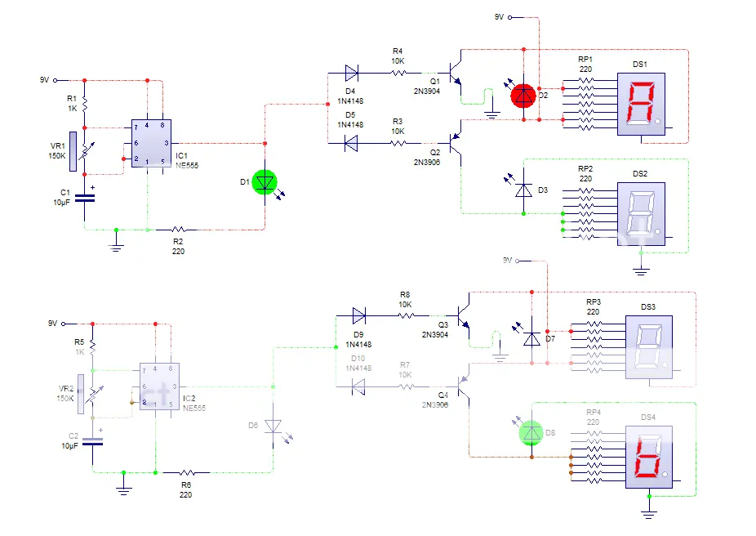Select the RP2 resistor pack
This screenshot has width=756, height=536.
[586, 214]
